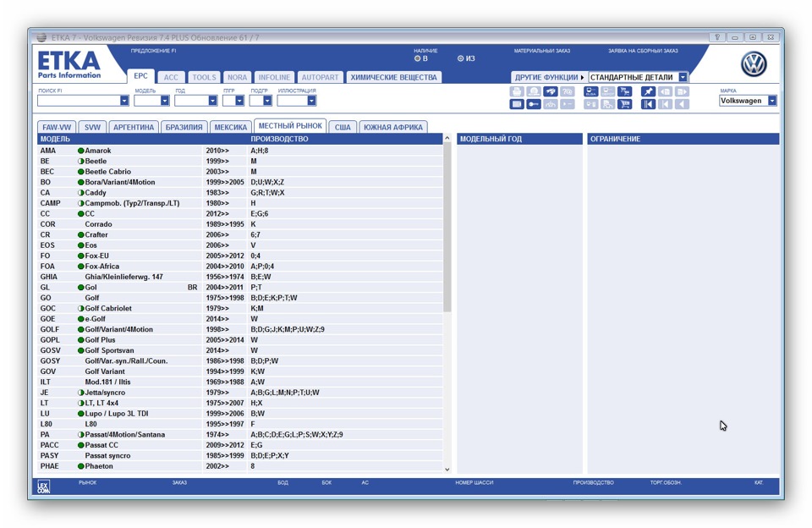The image size is (812, 528).
Task: Click the DEPOT toolbar icon
Action: [x=608, y=91]
